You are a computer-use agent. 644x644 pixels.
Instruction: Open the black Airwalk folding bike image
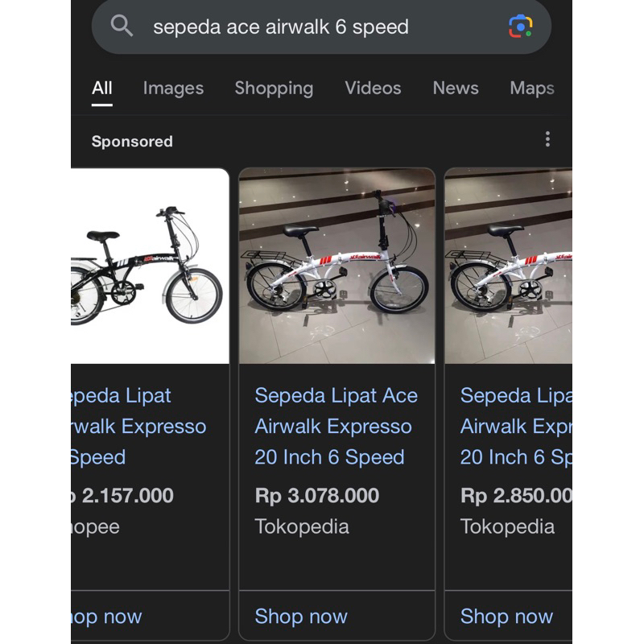[150, 266]
